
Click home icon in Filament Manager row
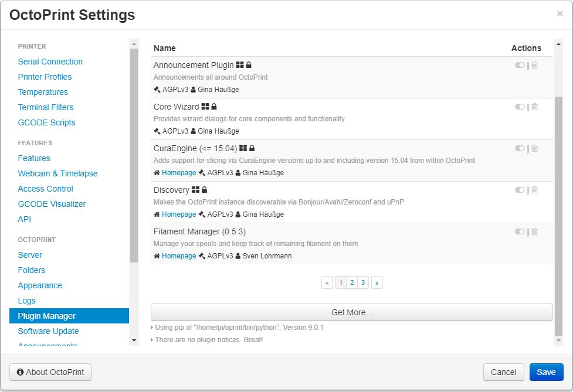click(157, 256)
